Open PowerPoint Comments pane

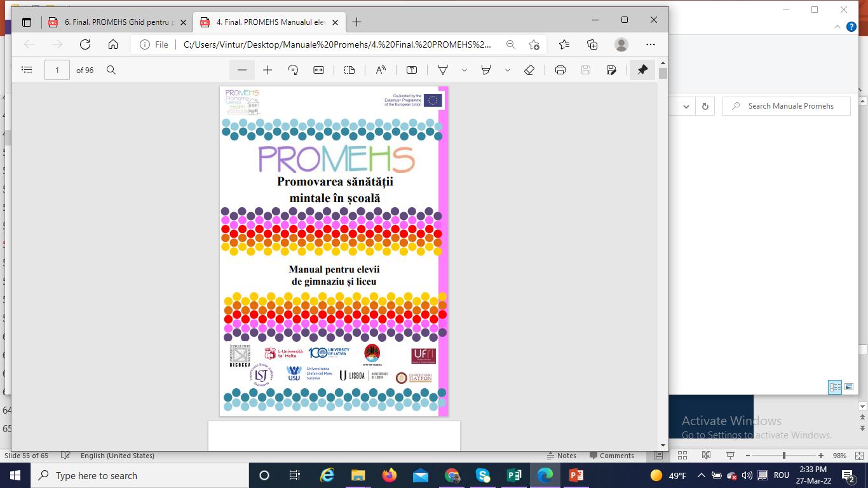pos(612,456)
